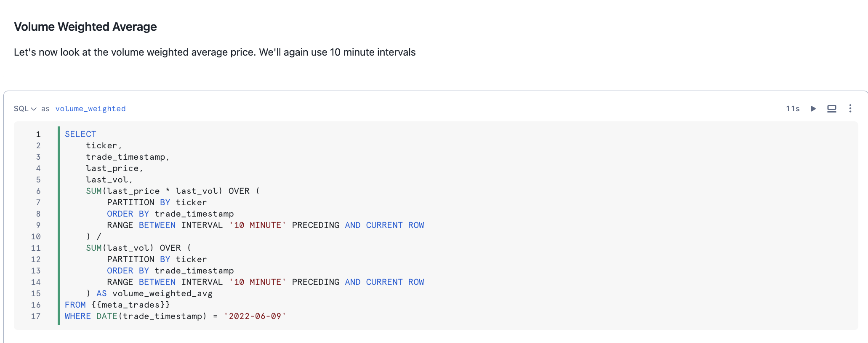The height and width of the screenshot is (343, 868).
Task: Place cursor on the SELECT keyword line
Action: point(80,134)
